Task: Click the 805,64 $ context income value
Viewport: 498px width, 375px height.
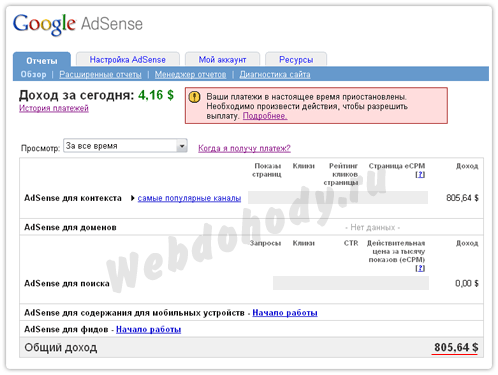Action: point(462,198)
